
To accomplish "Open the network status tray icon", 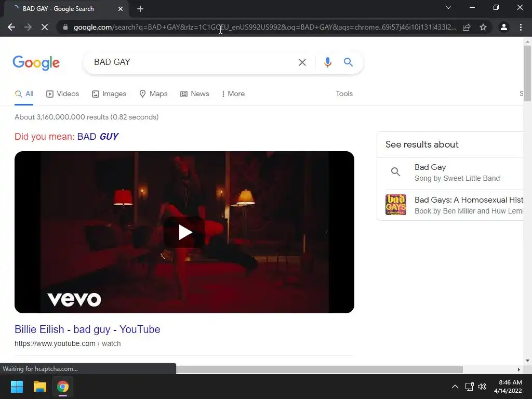I will (x=469, y=387).
